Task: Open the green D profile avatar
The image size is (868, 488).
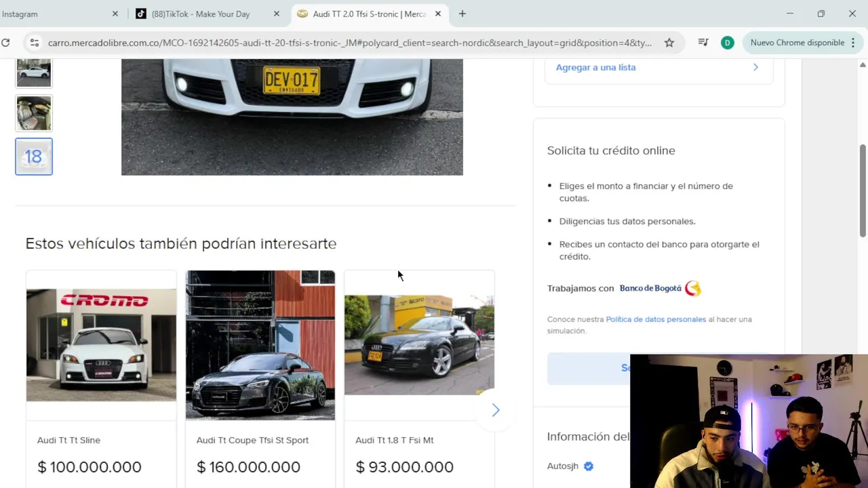Action: pos(727,43)
